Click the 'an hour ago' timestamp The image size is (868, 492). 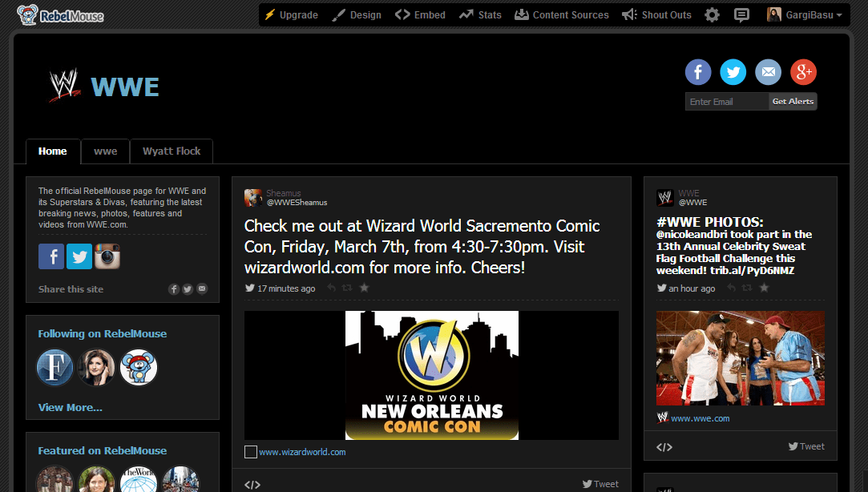pyautogui.click(x=692, y=288)
